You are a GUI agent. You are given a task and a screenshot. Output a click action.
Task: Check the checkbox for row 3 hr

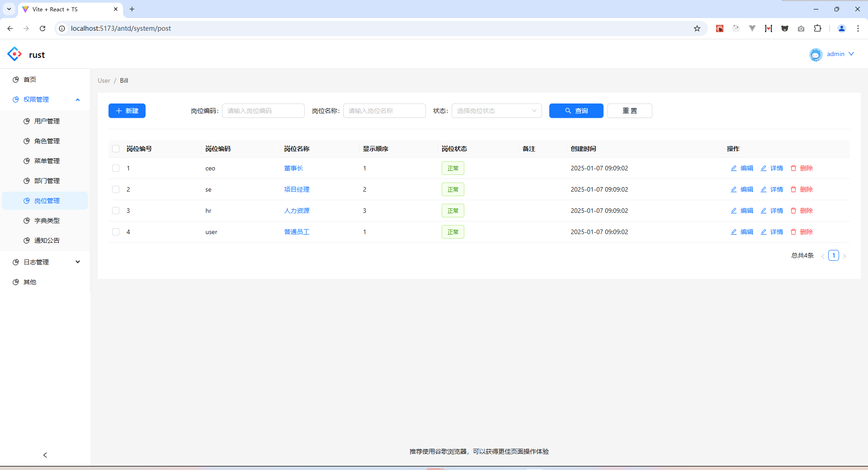click(x=116, y=211)
